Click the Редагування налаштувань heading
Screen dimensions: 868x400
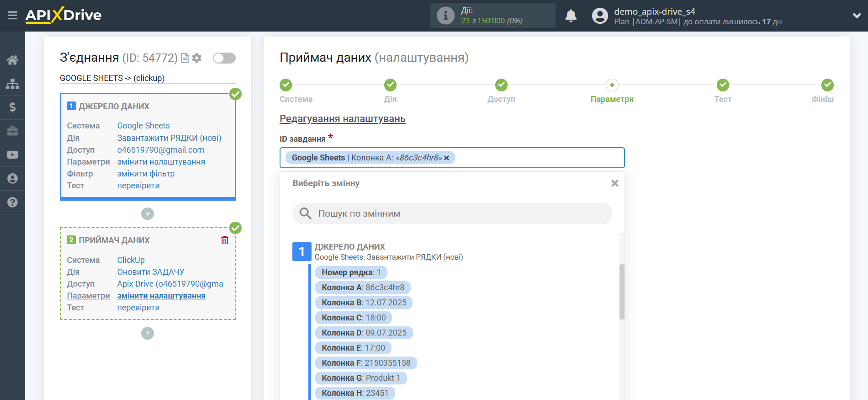343,119
